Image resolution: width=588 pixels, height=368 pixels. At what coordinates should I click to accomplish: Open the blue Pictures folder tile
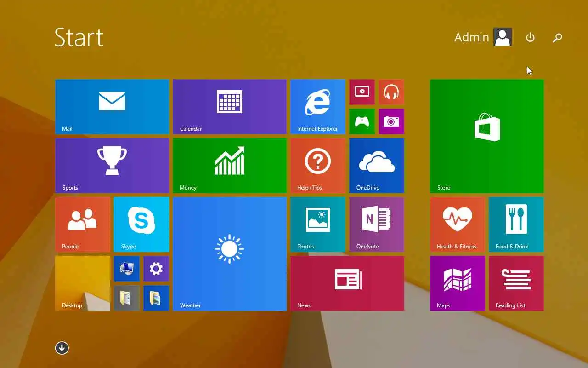point(156,298)
